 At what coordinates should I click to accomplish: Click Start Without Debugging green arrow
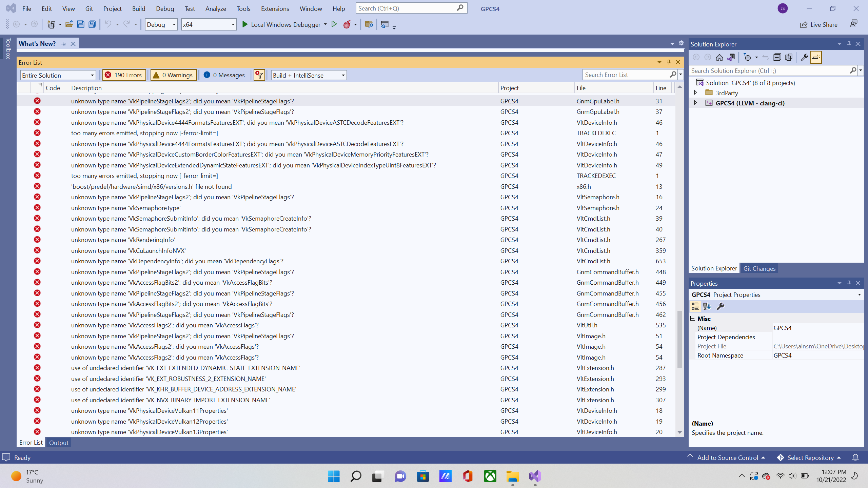(334, 24)
